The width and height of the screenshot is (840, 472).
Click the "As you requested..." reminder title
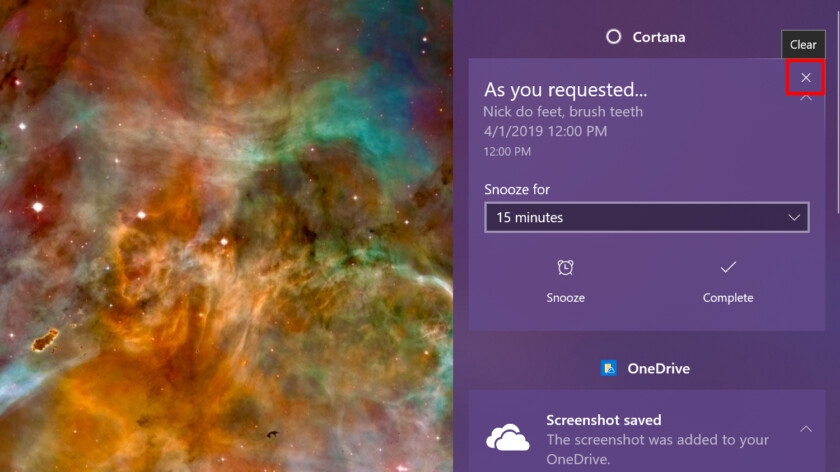[565, 89]
